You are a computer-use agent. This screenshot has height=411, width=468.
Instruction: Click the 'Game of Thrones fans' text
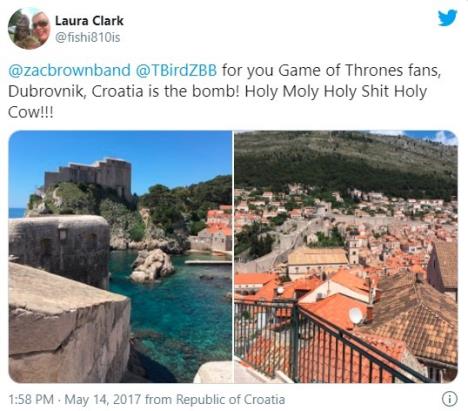tap(359, 71)
